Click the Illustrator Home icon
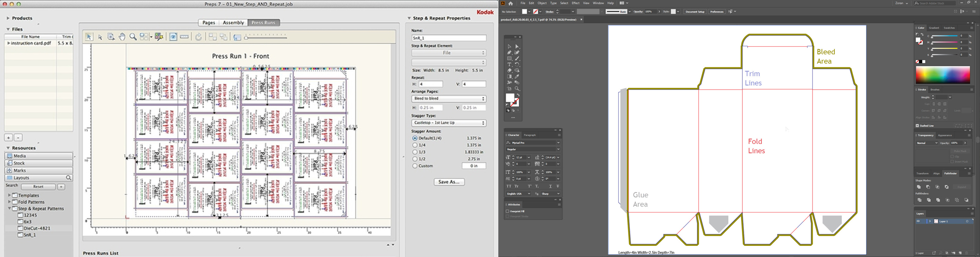980x257 pixels. coord(511,3)
